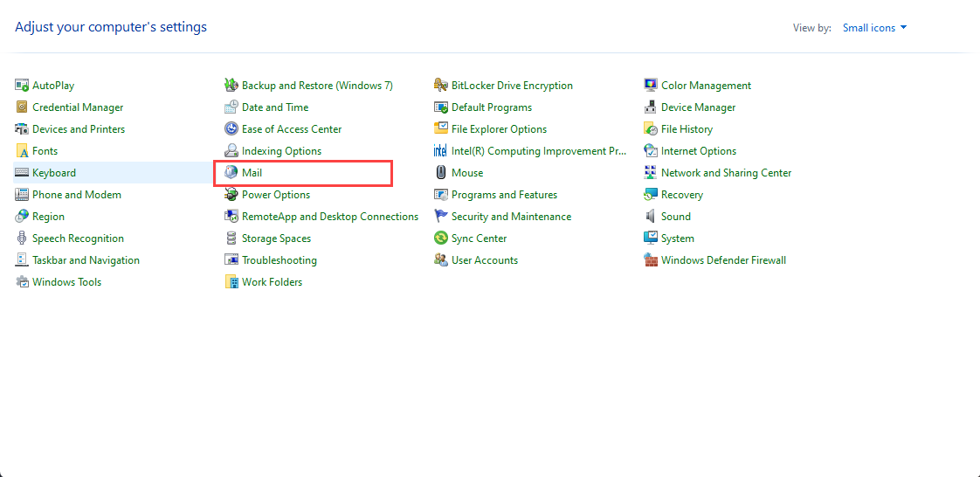
Task: Click the Storage Spaces drive icon
Action: (x=231, y=238)
